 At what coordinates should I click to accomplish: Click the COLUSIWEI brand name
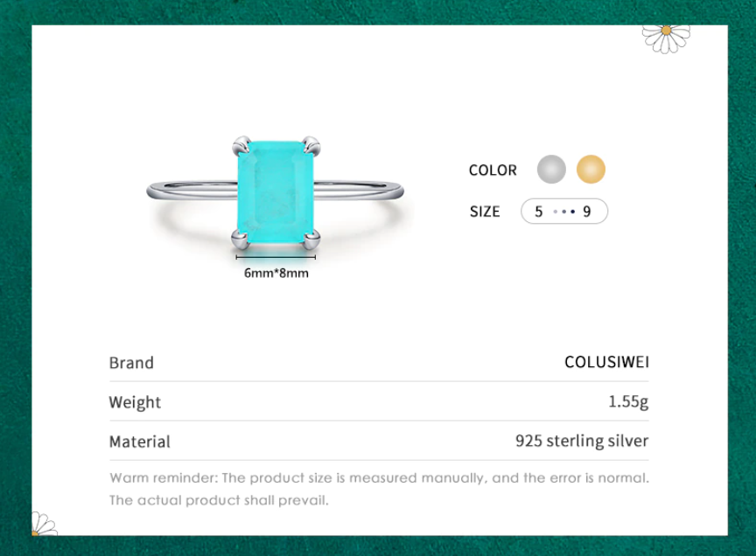click(x=606, y=362)
